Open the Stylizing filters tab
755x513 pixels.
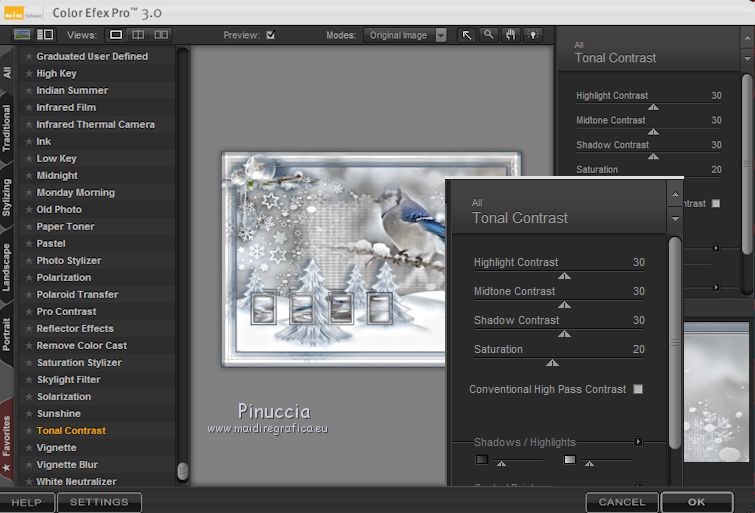coord(7,197)
